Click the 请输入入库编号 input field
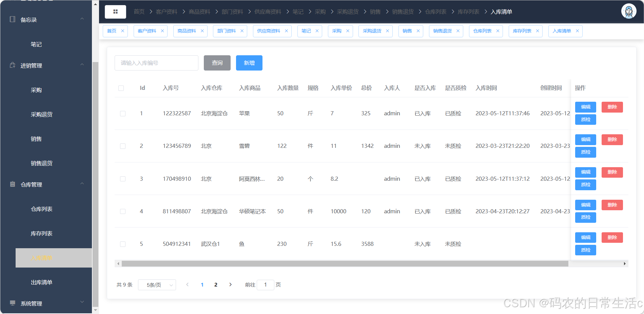Screen dimensions: 644x314 pos(156,63)
